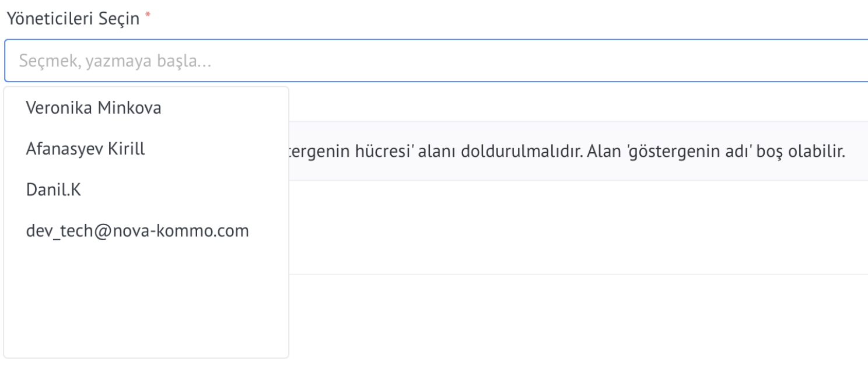Screen dimensions: 868x365
Task: Click the 'Yöneticileri Seçin' field label
Action: (73, 19)
